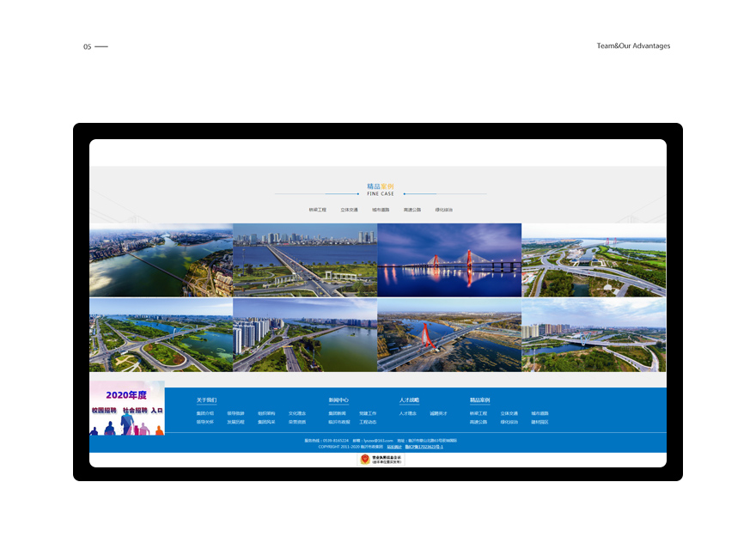Open the red cable-stayed bridge at night photo

point(449,260)
